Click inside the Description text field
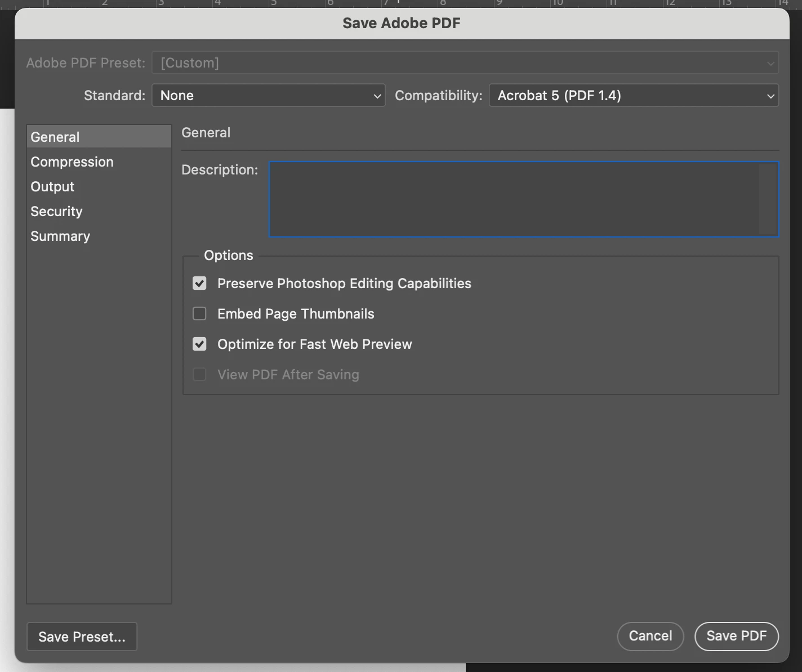This screenshot has height=672, width=802. [524, 199]
